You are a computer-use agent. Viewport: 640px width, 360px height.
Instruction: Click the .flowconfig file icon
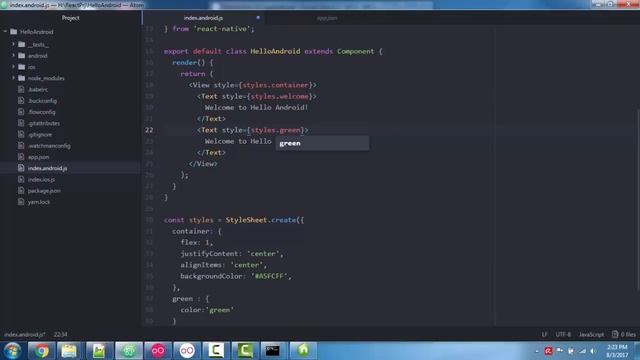coord(21,111)
